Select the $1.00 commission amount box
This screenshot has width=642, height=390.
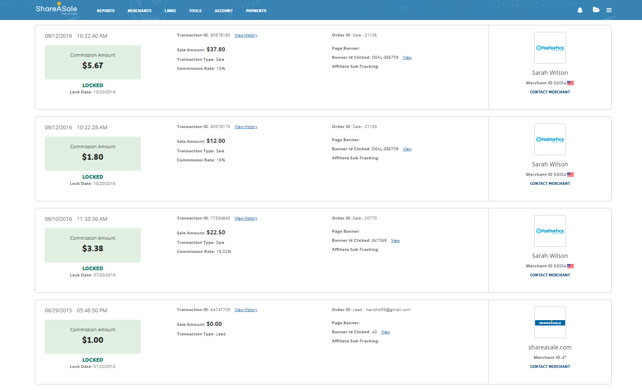[93, 337]
